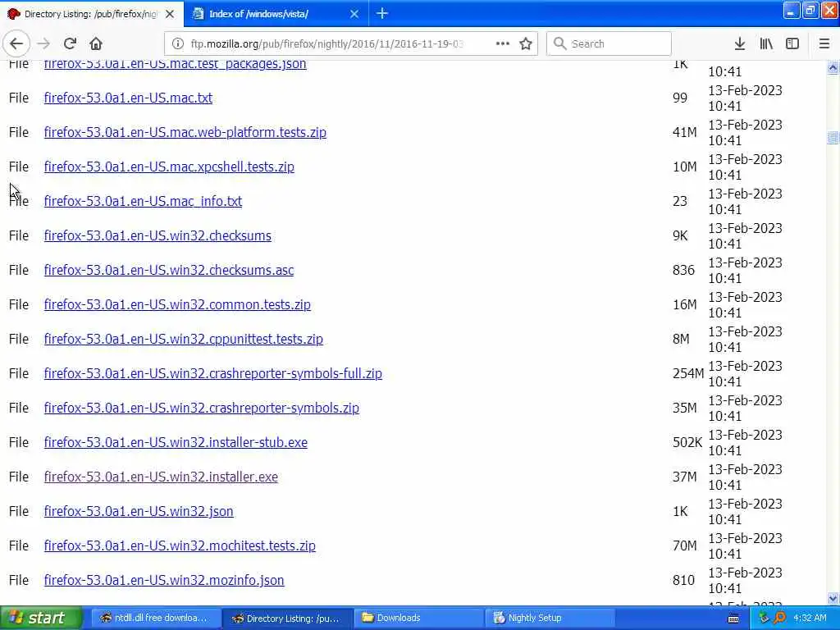The image size is (840, 630).
Task: Download win32.installer.exe
Action: click(161, 477)
